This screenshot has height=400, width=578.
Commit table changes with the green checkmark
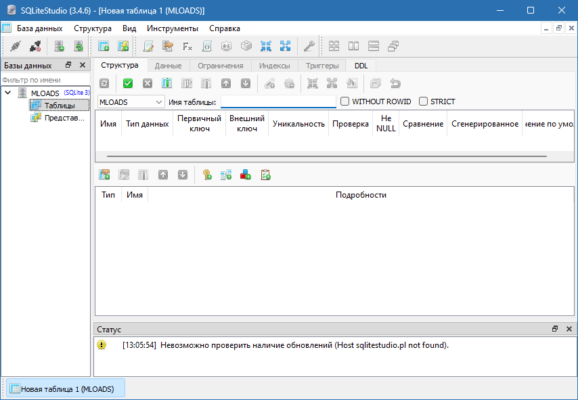point(128,84)
